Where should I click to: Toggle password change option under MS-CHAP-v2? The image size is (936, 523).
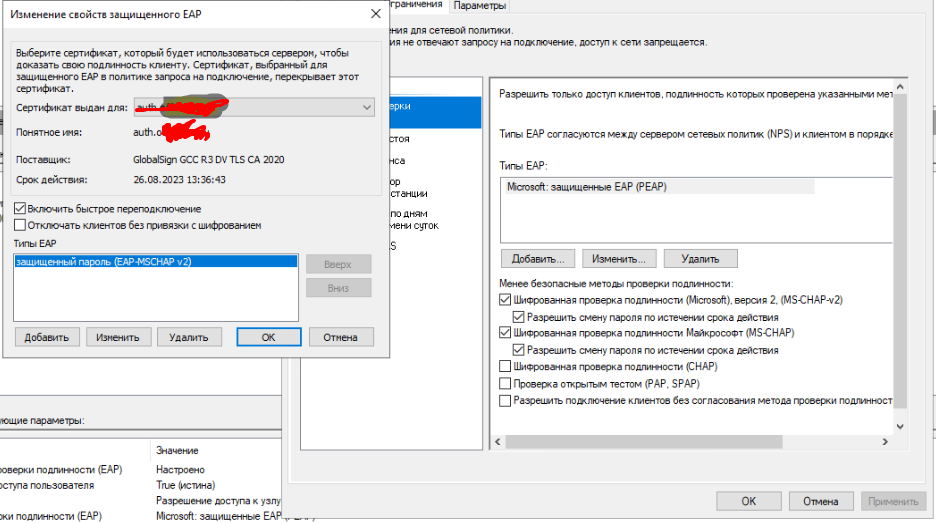518,317
